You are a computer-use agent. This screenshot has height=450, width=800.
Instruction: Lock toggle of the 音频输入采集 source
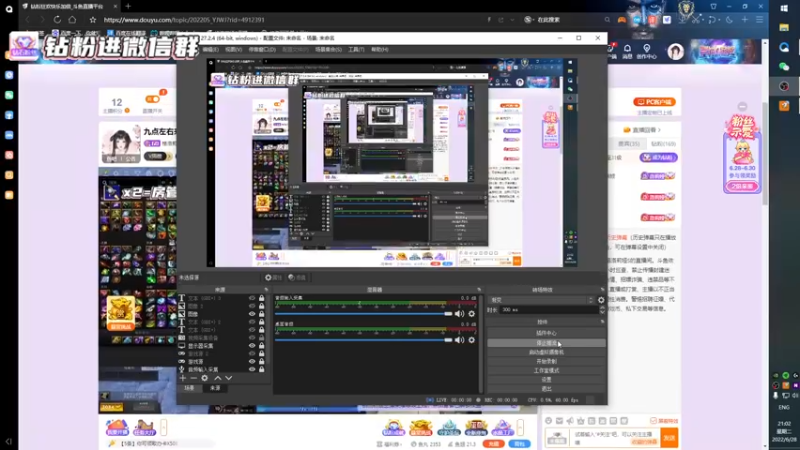point(262,369)
